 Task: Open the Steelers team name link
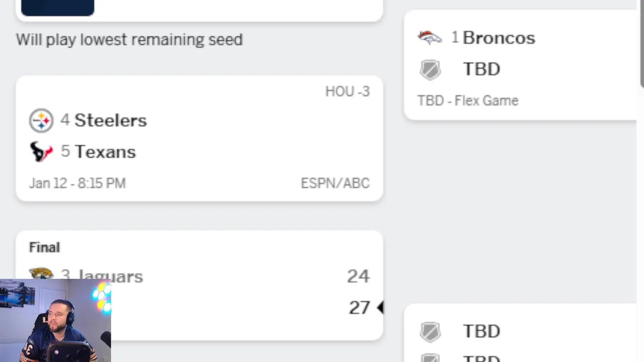(x=110, y=121)
